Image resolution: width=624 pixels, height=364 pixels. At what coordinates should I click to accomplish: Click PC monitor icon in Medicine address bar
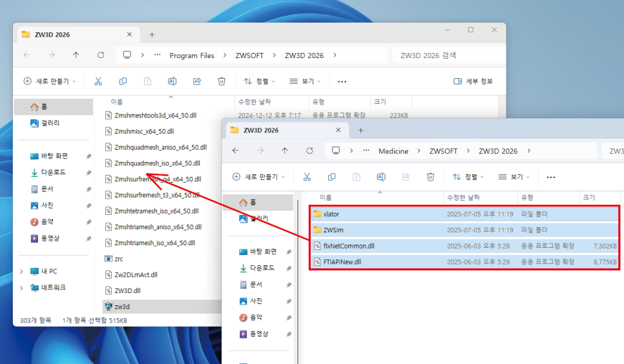click(x=336, y=150)
